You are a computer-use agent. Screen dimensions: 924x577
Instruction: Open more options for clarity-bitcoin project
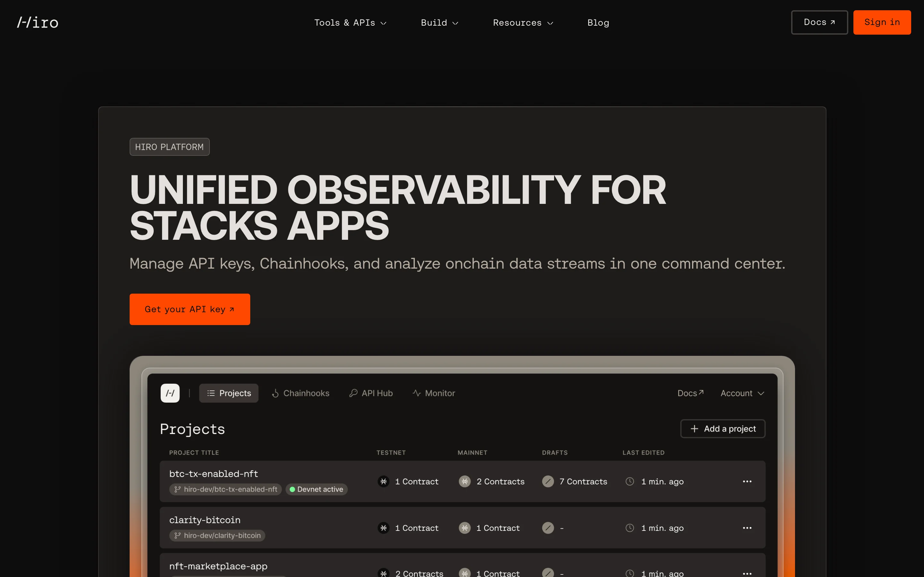(747, 528)
